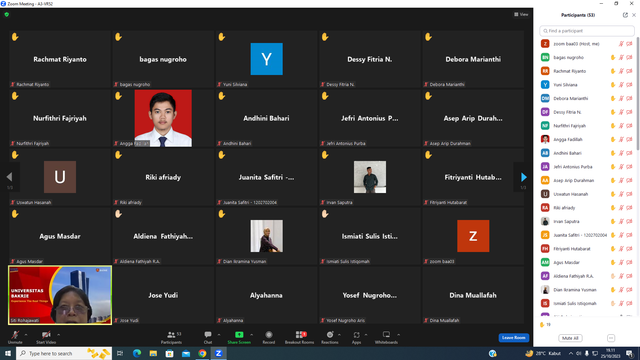Toggle the video icon for zoom baa03 (Host, me) in list
Viewport: 640px width, 360px height.
pos(629,44)
